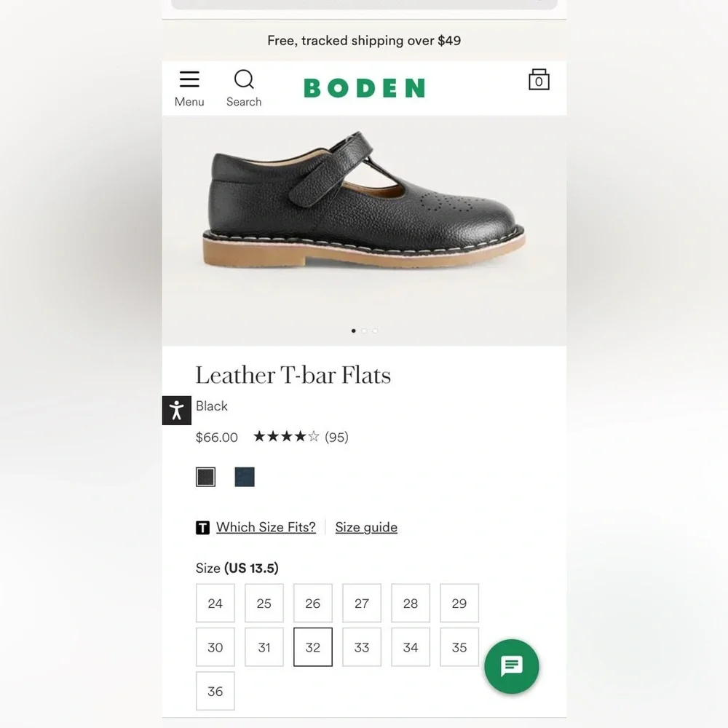This screenshot has width=728, height=728.
Task: Select the black color swatch
Action: click(205, 477)
